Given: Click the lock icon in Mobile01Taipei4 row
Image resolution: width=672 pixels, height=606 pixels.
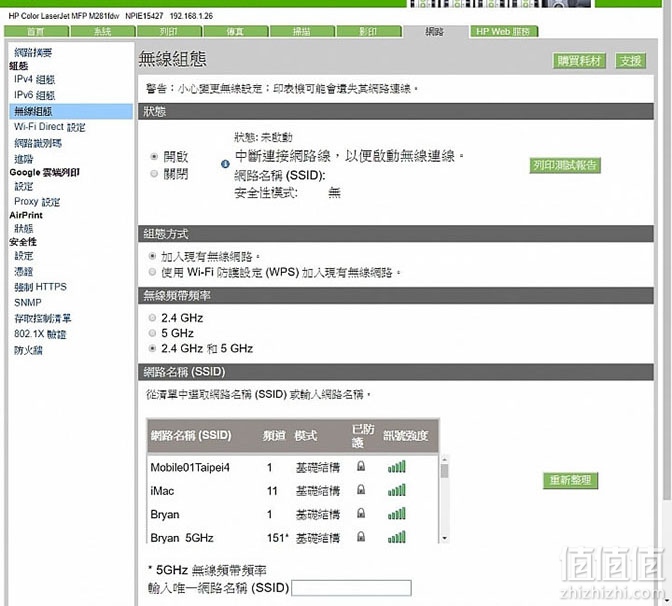Looking at the screenshot, I should point(361,466).
